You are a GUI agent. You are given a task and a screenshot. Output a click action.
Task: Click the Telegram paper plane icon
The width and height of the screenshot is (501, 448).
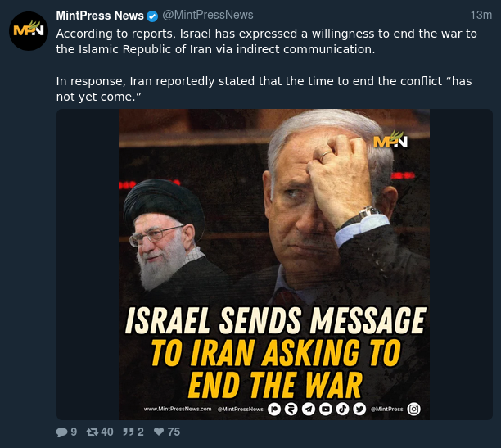[309, 409]
